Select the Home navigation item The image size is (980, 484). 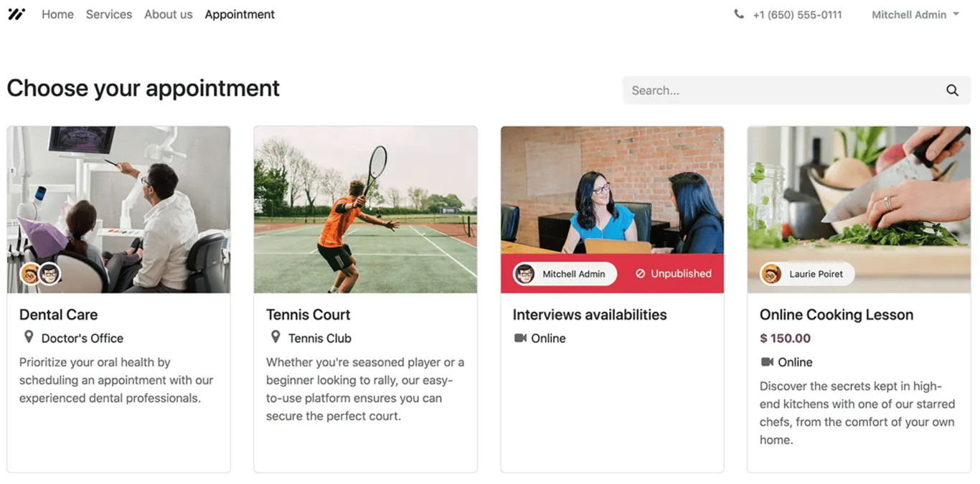click(x=57, y=14)
